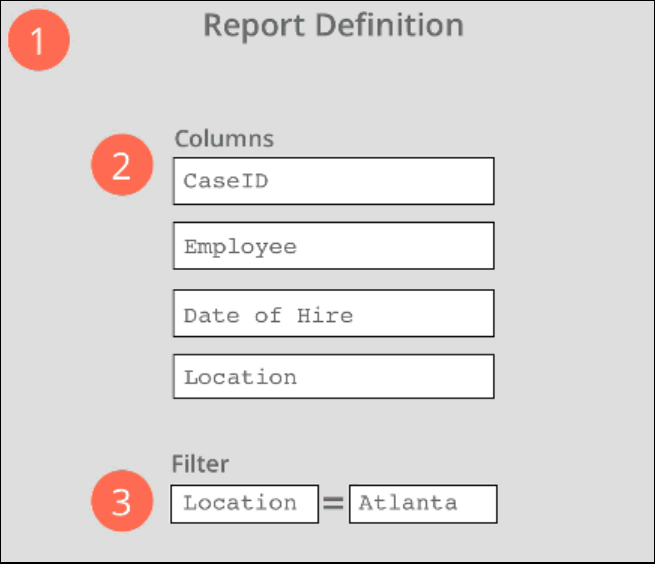Select the Atlanta filter value field
This screenshot has width=655, height=564.
[x=422, y=503]
